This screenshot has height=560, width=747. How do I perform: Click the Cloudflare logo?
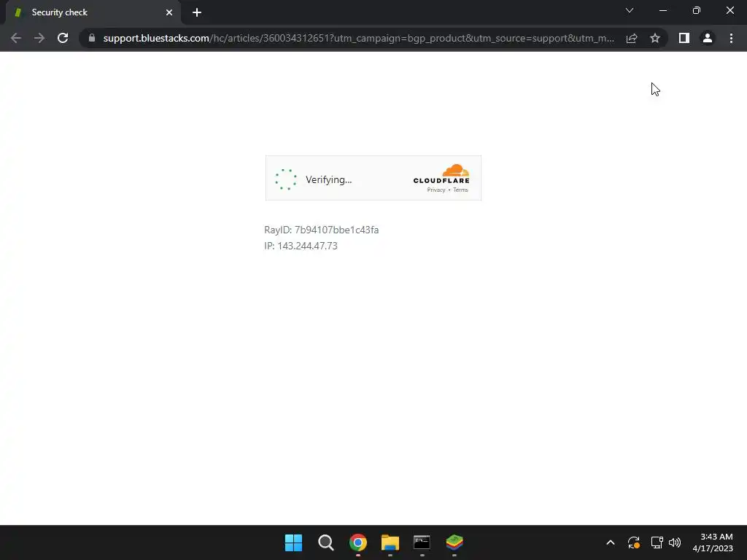click(441, 174)
